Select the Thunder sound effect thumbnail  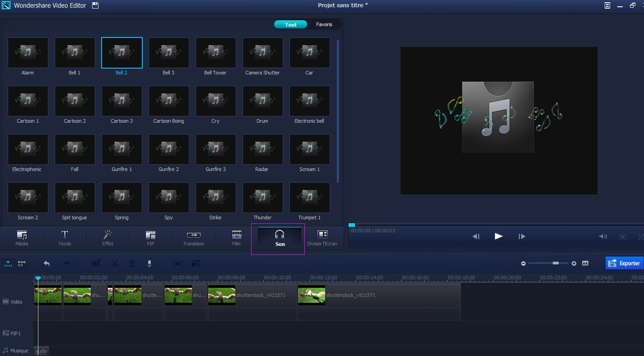(262, 198)
